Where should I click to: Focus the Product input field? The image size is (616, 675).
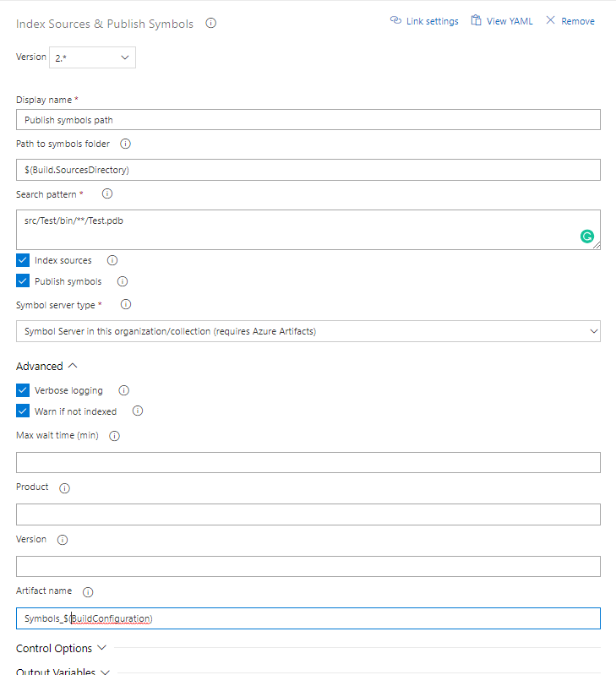(x=308, y=514)
